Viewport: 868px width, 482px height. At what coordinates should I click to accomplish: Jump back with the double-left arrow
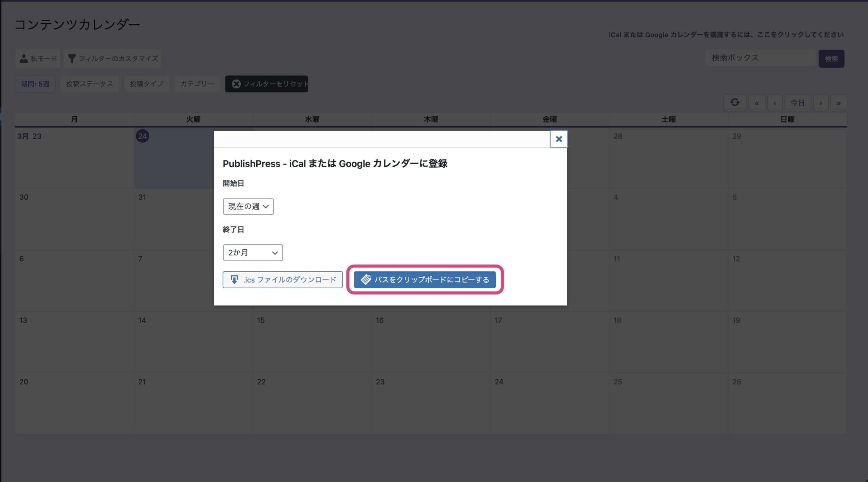click(x=756, y=103)
